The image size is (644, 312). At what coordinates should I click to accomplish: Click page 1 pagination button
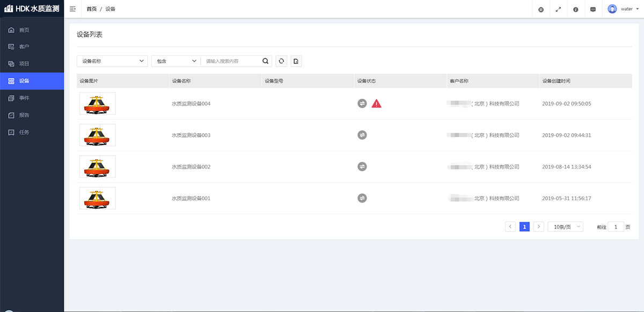pos(524,227)
